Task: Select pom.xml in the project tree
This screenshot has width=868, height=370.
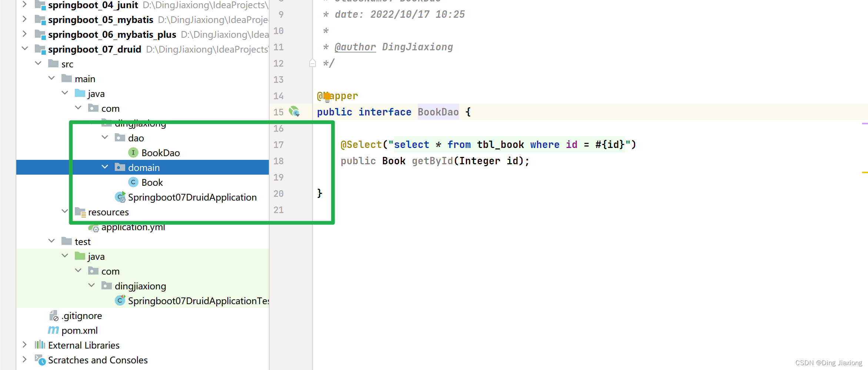Action: pos(80,330)
